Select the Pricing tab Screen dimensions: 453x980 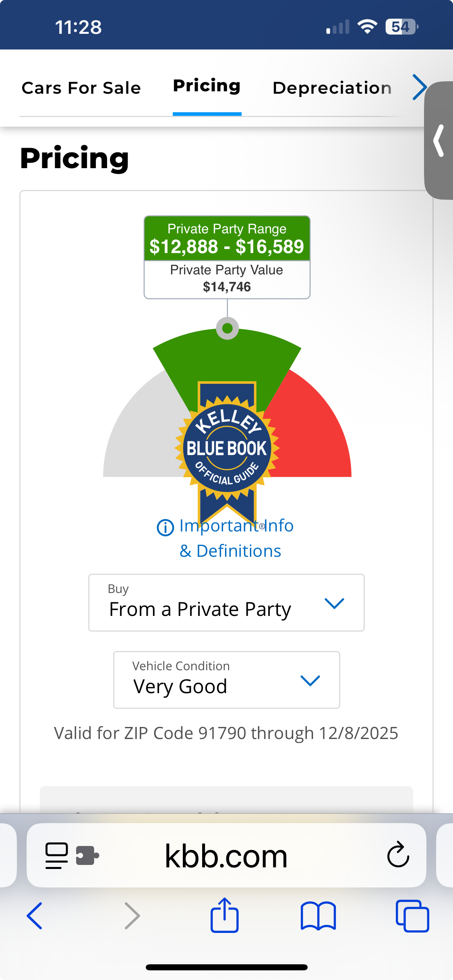coord(207,86)
